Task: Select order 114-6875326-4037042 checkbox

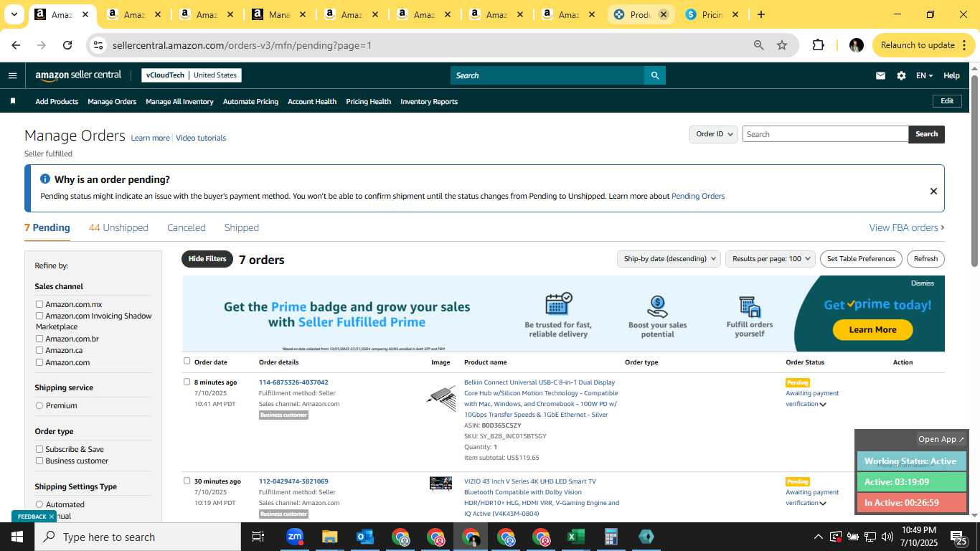Action: 187,382
